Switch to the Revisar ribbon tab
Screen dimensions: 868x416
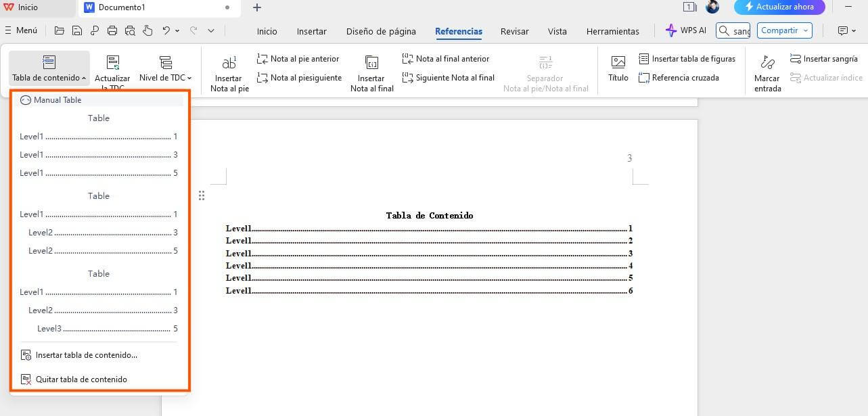coord(514,31)
